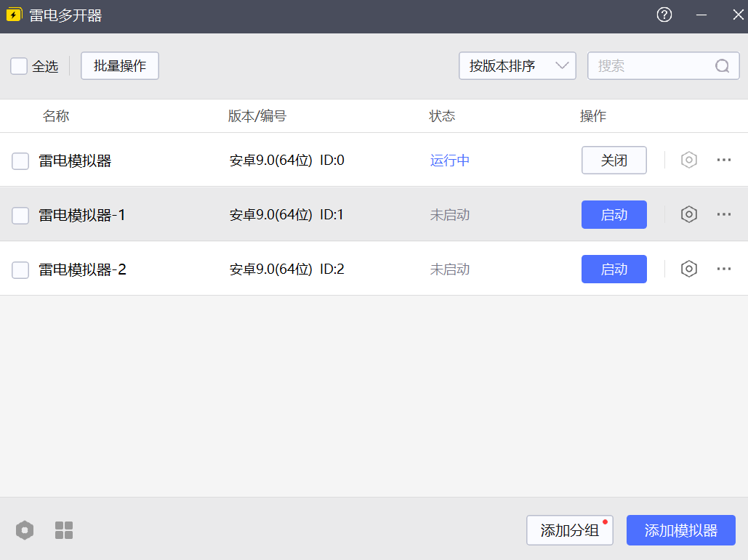748x560 pixels.
Task: Click the 运行中 running status text
Action: (450, 160)
